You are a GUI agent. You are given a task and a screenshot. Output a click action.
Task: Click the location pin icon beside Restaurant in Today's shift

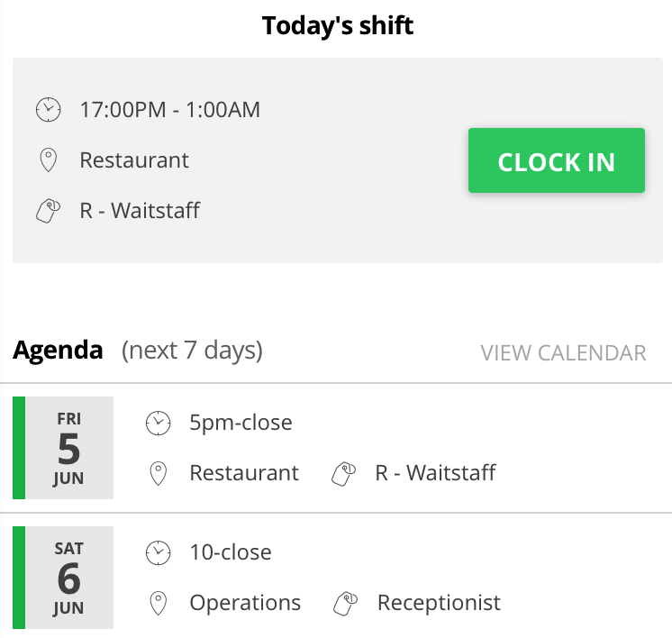48,159
